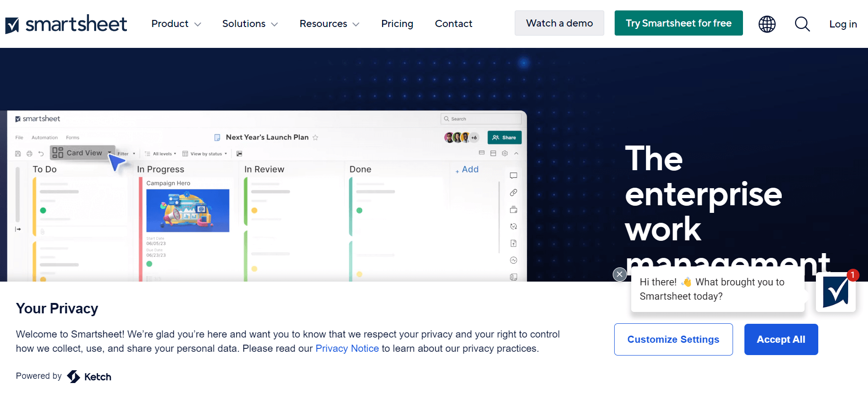The image size is (868, 393).
Task: Expand the Product menu
Action: coord(176,24)
